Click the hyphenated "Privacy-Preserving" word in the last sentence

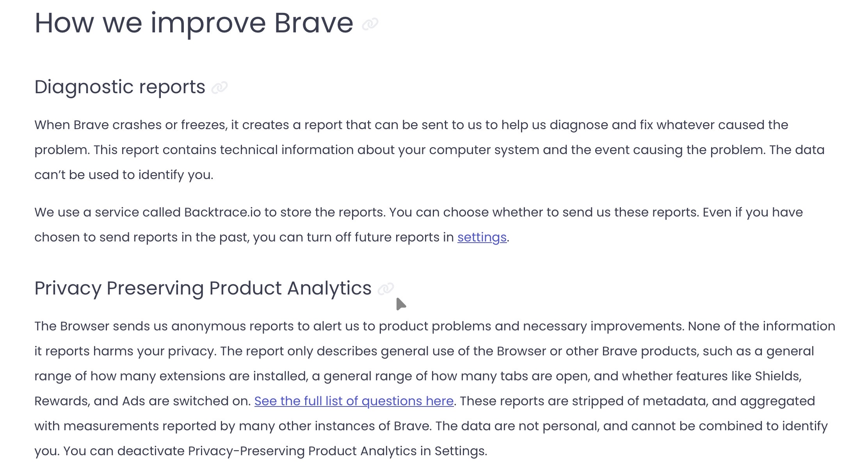(x=246, y=451)
